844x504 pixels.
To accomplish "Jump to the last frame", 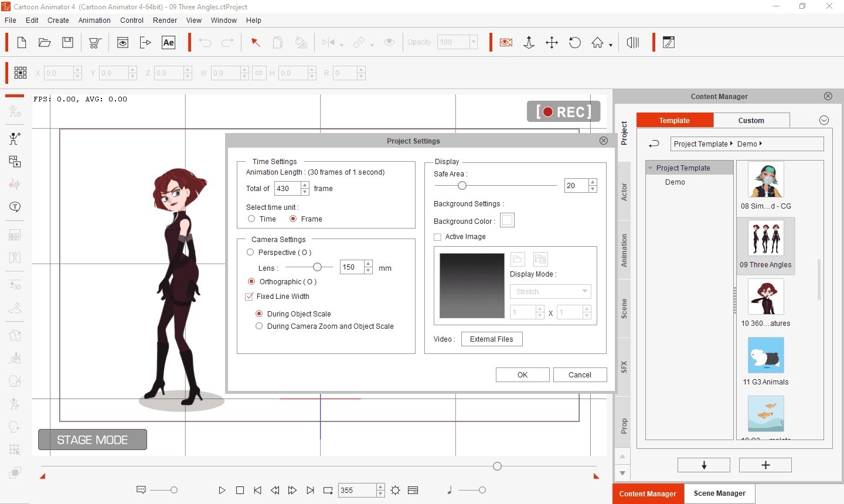I will [x=310, y=491].
